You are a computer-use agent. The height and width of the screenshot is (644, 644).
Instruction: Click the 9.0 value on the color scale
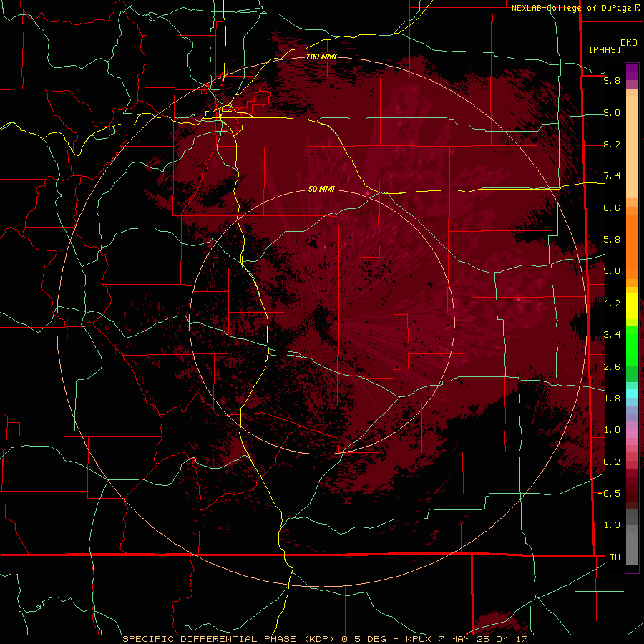[612, 112]
